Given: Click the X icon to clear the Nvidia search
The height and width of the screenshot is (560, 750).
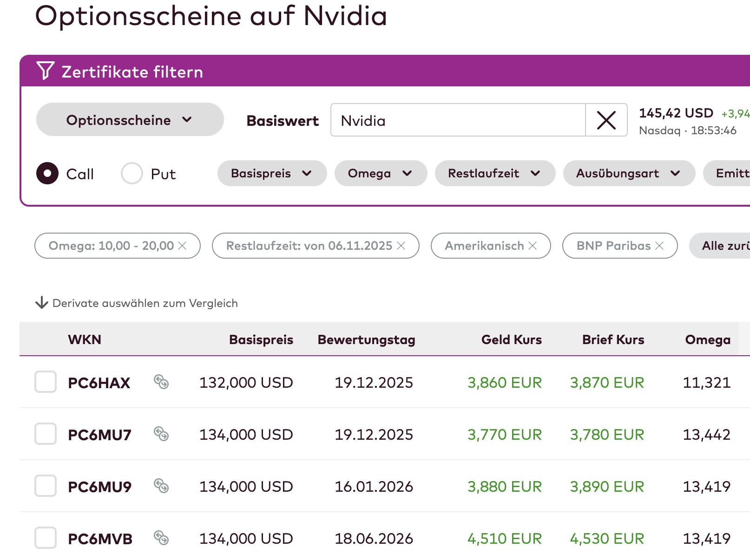Looking at the screenshot, I should [606, 120].
